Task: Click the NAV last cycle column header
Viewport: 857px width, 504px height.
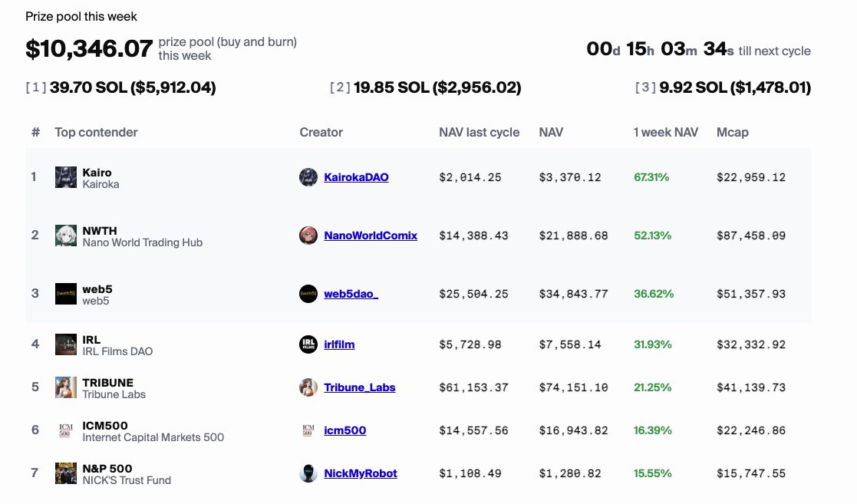Action: coord(479,132)
